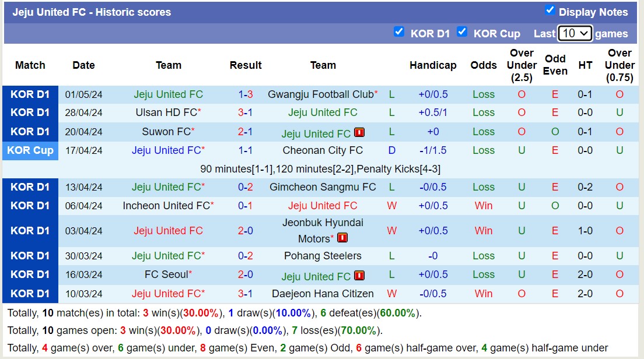Click the 3-1 score versus Daejeon

click(246, 294)
